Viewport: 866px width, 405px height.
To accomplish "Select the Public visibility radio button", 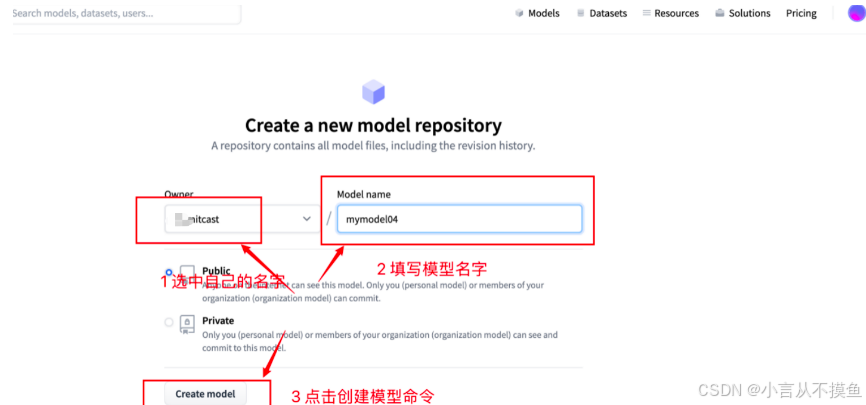I will (169, 272).
